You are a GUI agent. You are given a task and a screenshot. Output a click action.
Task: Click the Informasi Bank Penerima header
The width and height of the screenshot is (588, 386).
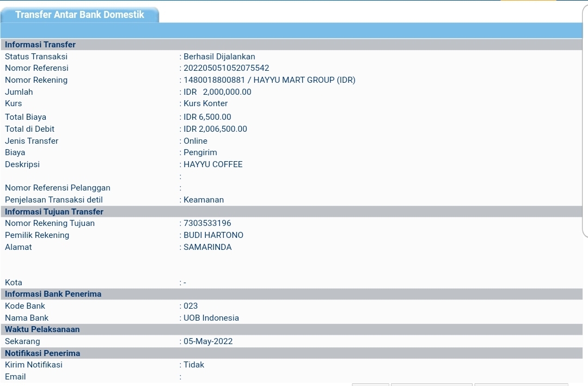click(x=53, y=294)
